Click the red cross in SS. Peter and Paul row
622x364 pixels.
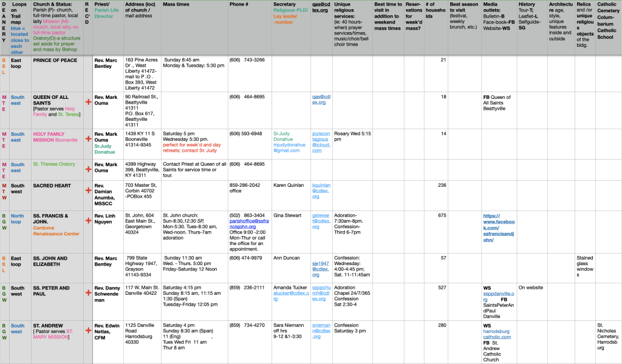pos(87,292)
